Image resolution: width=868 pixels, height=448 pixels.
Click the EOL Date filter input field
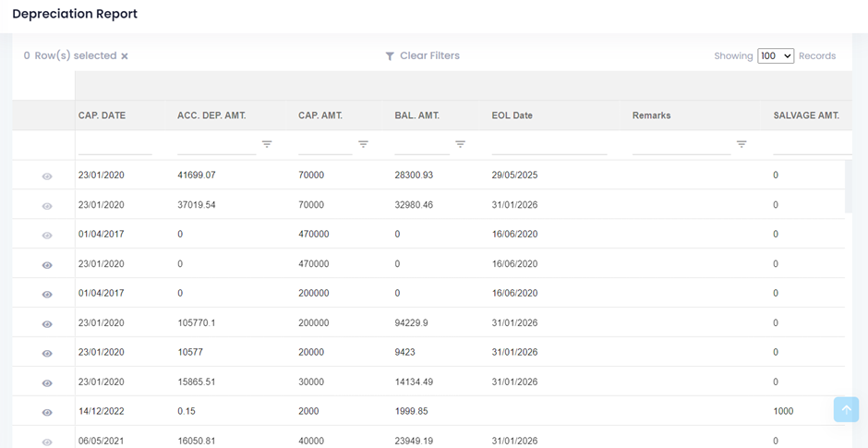point(549,145)
